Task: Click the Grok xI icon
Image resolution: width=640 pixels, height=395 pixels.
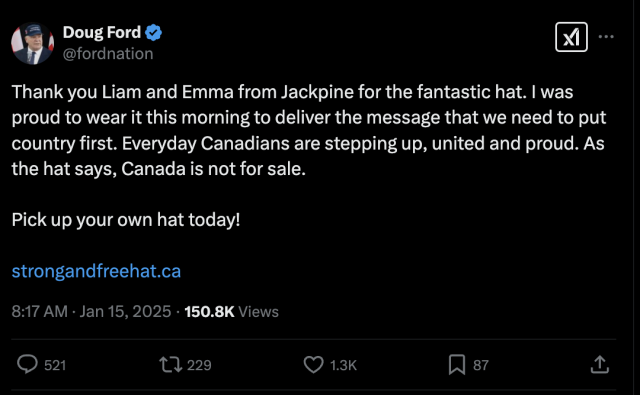Action: [x=571, y=37]
